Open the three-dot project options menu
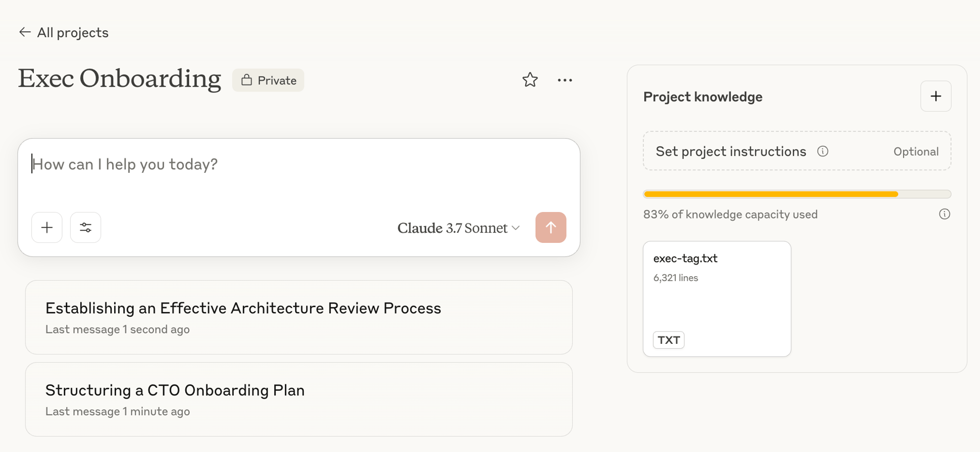This screenshot has width=980, height=452. pos(564,80)
